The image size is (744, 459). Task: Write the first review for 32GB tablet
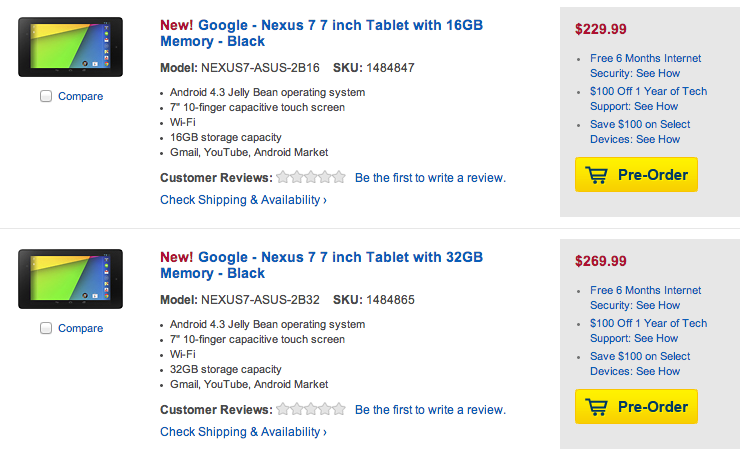(430, 410)
